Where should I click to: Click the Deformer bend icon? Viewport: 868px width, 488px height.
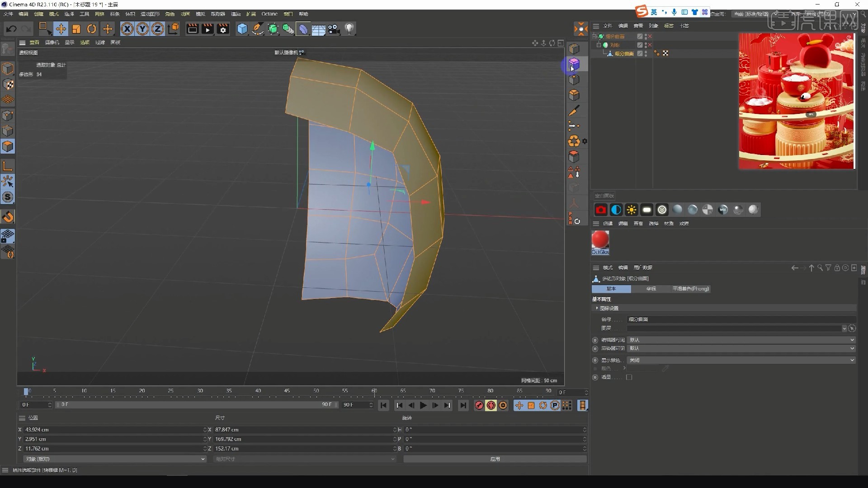pyautogui.click(x=303, y=29)
